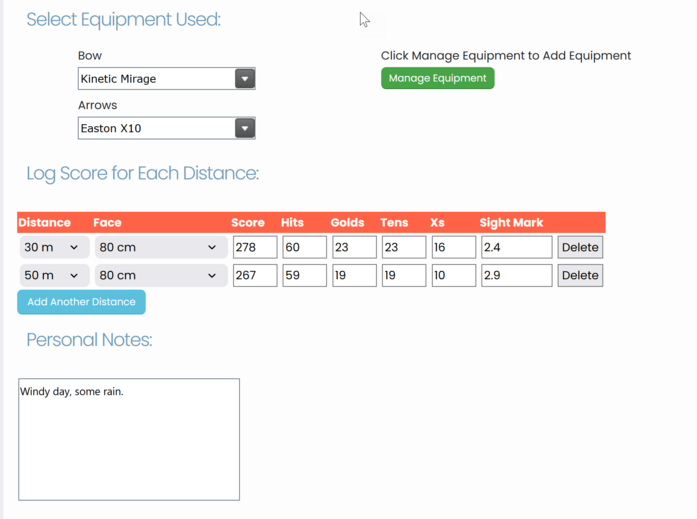697x519 pixels.
Task: Click the Manage Equipment button
Action: [x=437, y=78]
